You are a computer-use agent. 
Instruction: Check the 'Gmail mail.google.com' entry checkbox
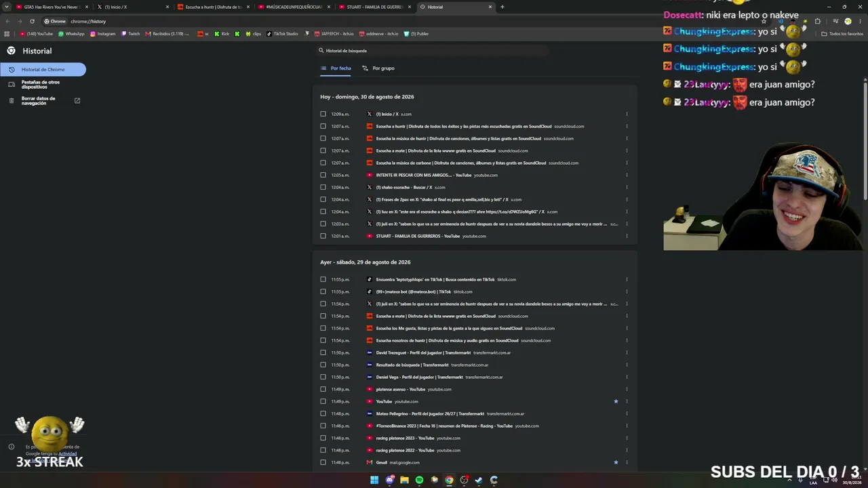[323, 462]
